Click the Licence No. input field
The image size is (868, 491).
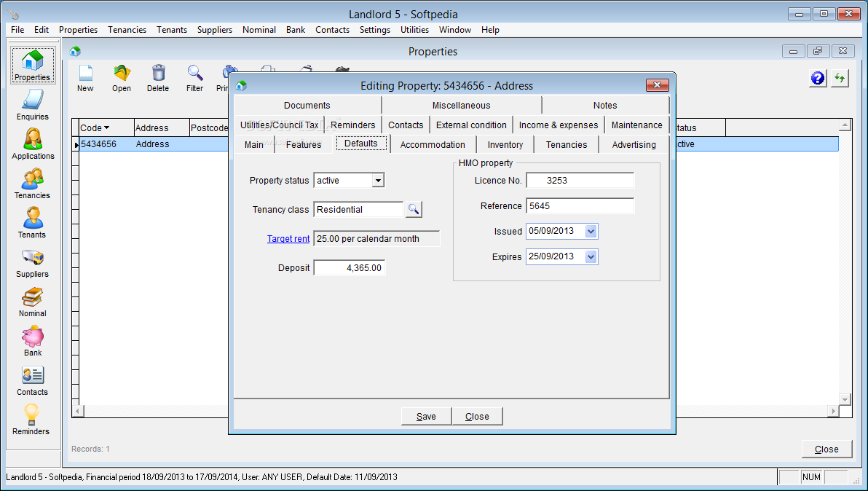pos(580,181)
